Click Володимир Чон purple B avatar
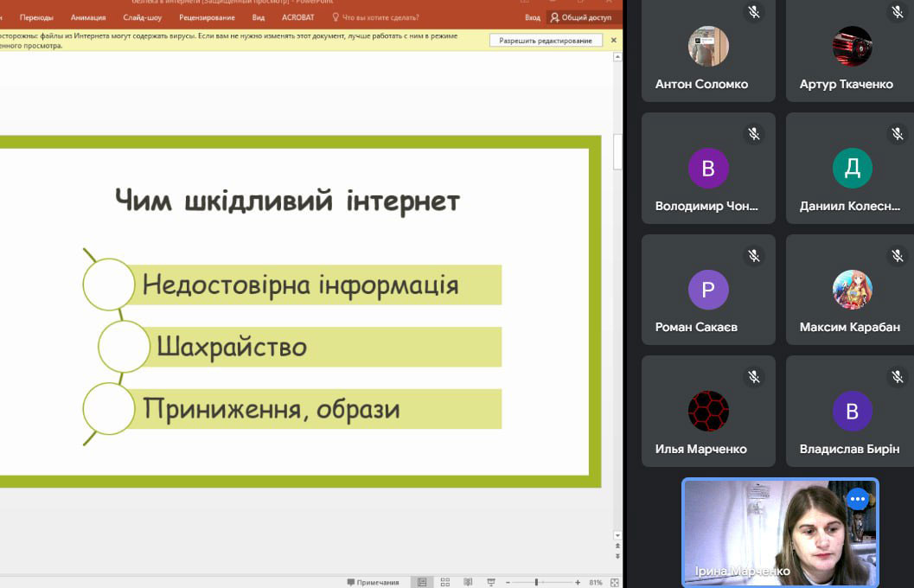Screen dimensions: 914x588 tap(708, 169)
